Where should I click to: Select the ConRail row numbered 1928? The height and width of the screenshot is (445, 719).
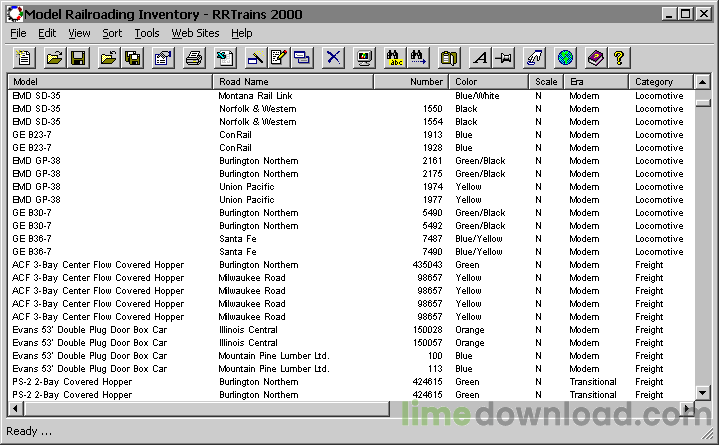coord(351,148)
